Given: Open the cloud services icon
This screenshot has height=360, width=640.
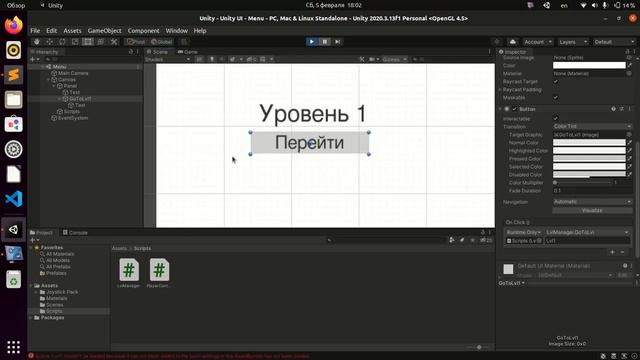Looking at the screenshot, I should pos(513,42).
